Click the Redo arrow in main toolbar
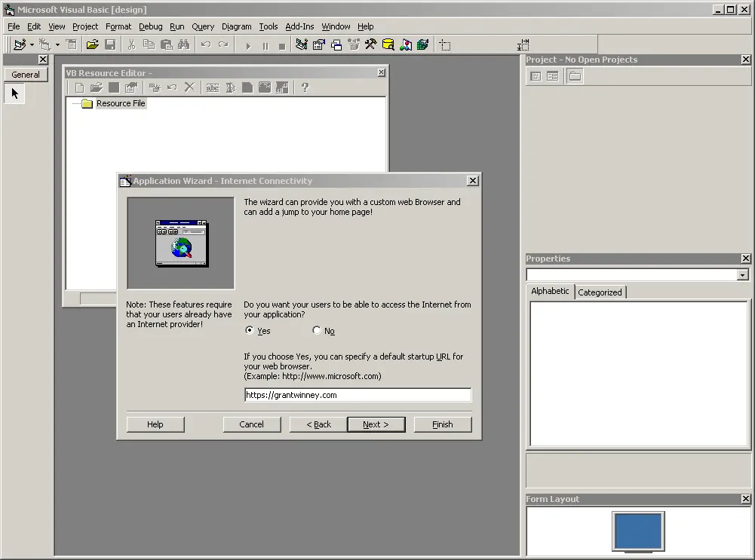Screen dimensions: 755x560 pyautogui.click(x=223, y=44)
